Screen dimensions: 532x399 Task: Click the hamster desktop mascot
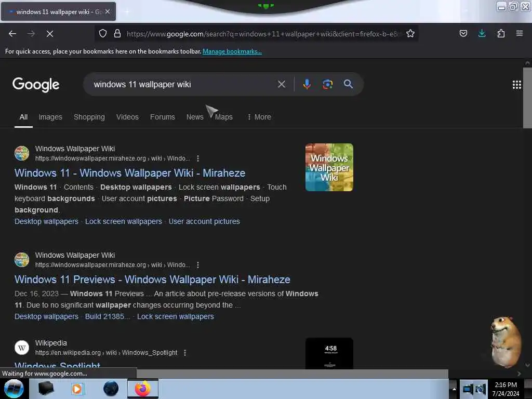point(506,341)
